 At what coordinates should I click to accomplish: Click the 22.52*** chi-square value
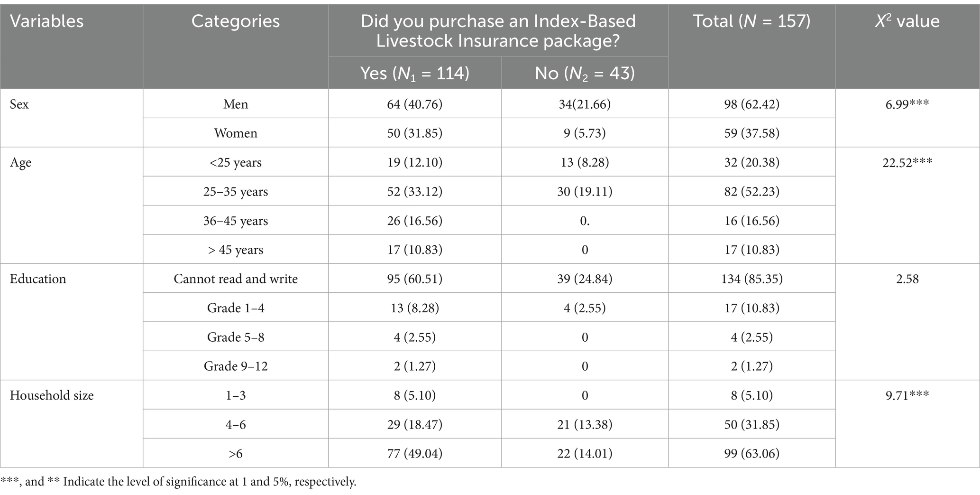[x=907, y=162]
